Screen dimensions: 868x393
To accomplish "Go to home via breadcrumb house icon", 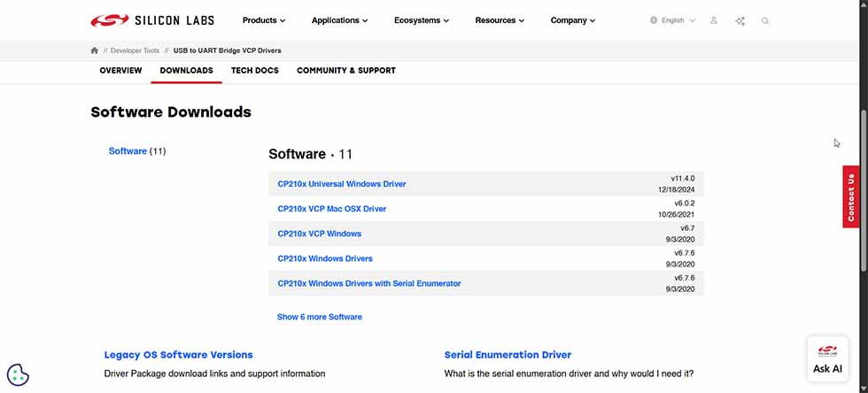I will click(94, 50).
